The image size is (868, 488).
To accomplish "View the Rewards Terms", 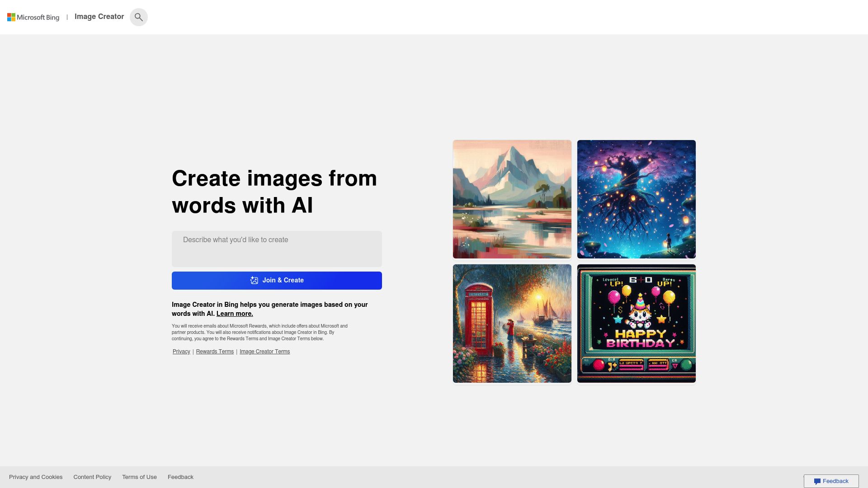I will tap(215, 351).
